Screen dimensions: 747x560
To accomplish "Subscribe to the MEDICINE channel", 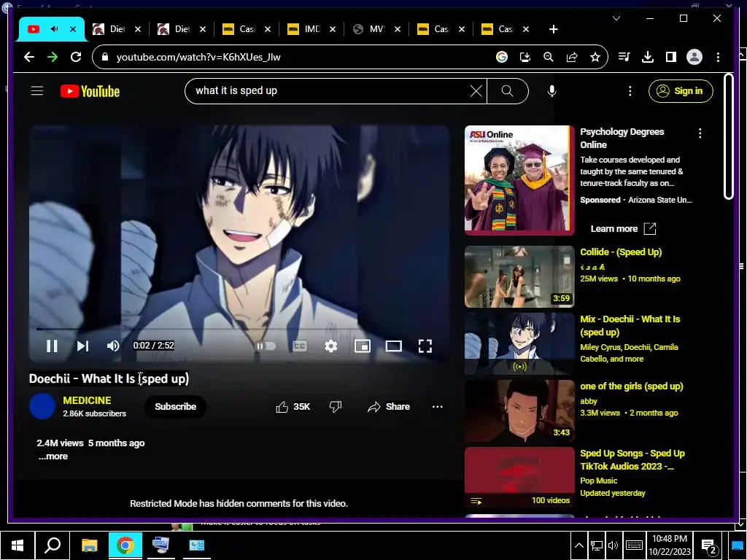I will (175, 407).
